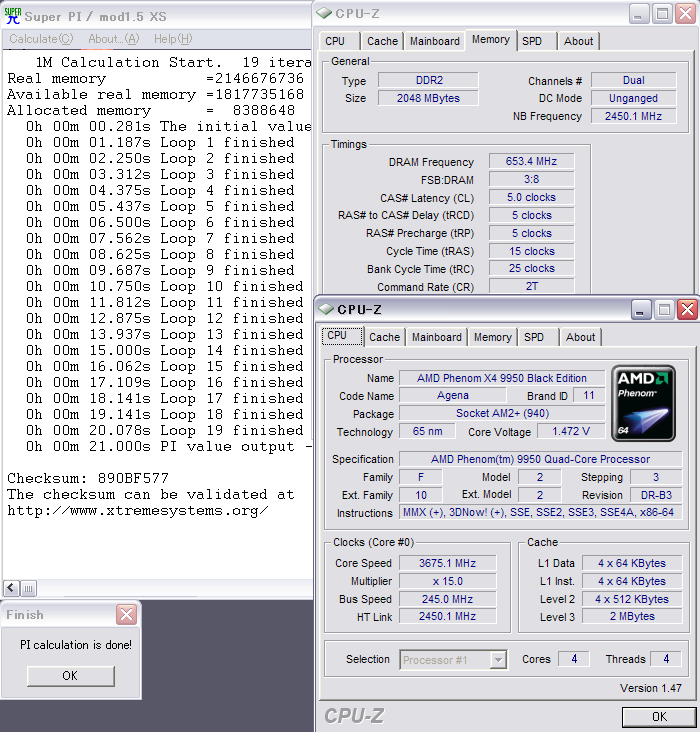Click the memory Size value 2048 MBytes
The image size is (700, 732).
[428, 99]
